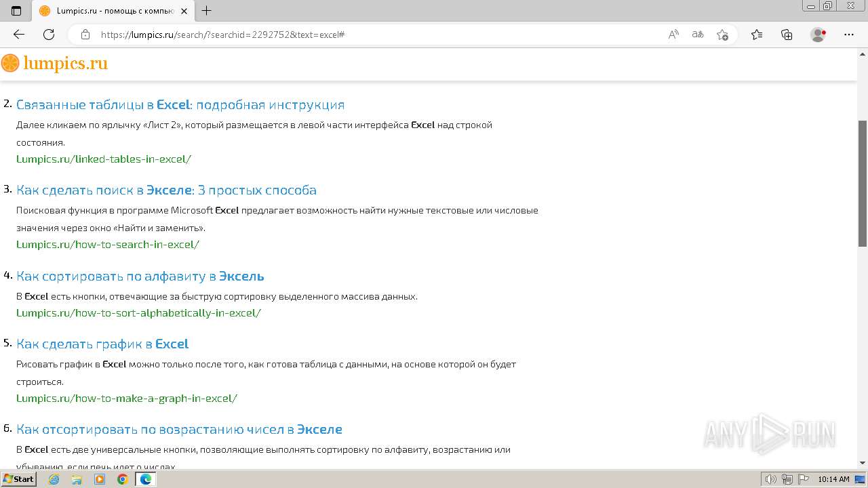Open the Favorites list
The image size is (868, 488).
coord(757,35)
